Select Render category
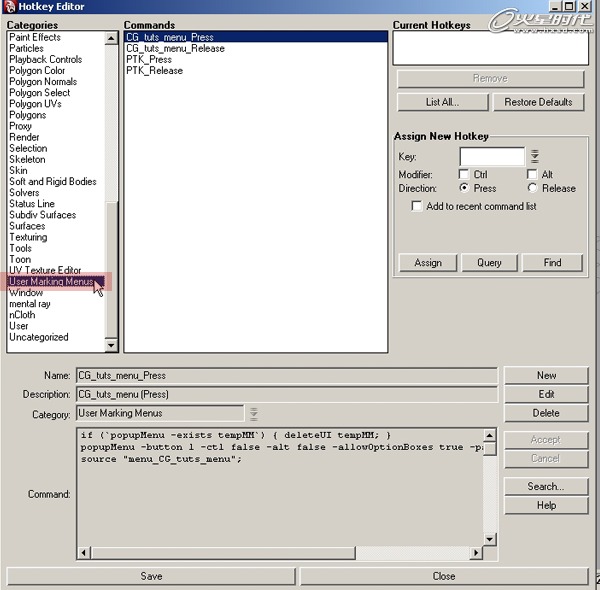The width and height of the screenshot is (600, 590). tap(56, 137)
